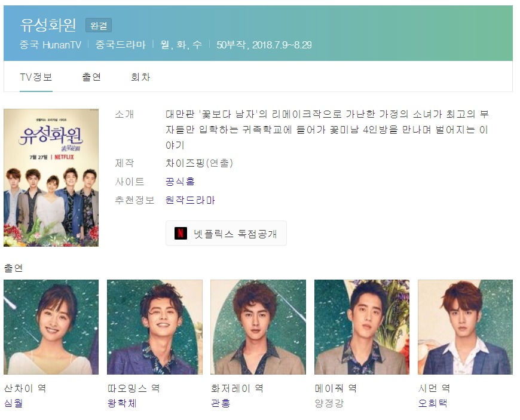Click the 산차이 역 actress photo
520x420 pixels.
coord(51,327)
